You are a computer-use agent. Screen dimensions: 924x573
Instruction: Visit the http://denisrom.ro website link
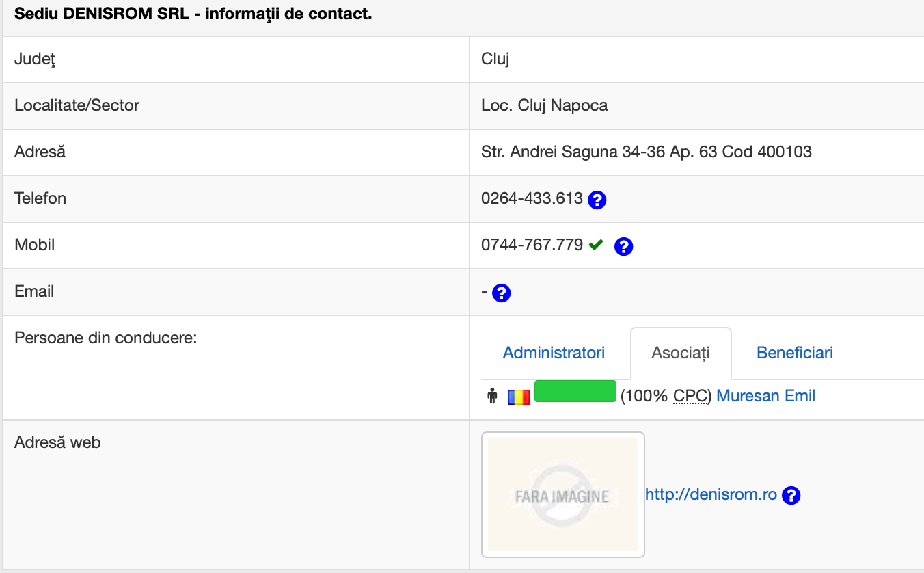pyautogui.click(x=711, y=494)
